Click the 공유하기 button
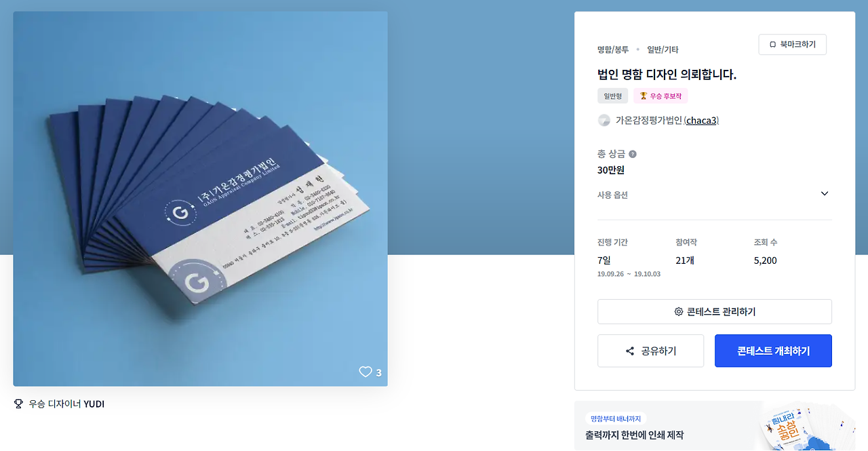The width and height of the screenshot is (868, 451). pyautogui.click(x=650, y=351)
